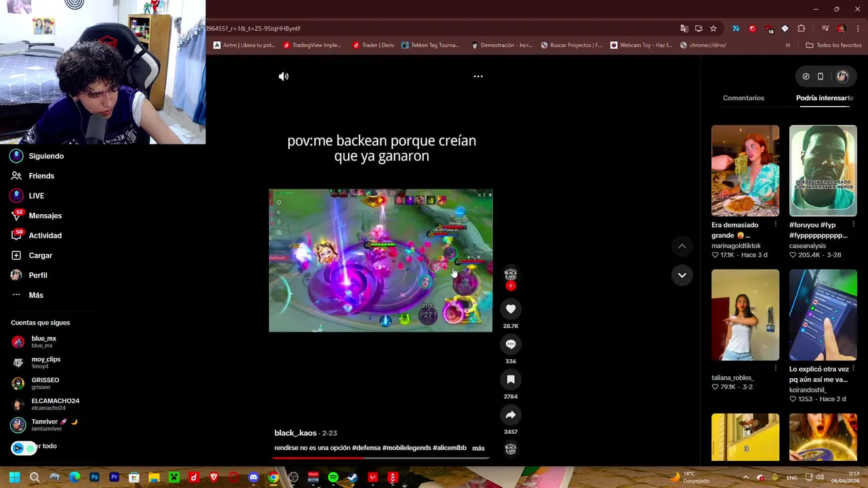Viewport: 868px width, 488px height.
Task: Open Actividad in the sidebar
Action: [37, 235]
